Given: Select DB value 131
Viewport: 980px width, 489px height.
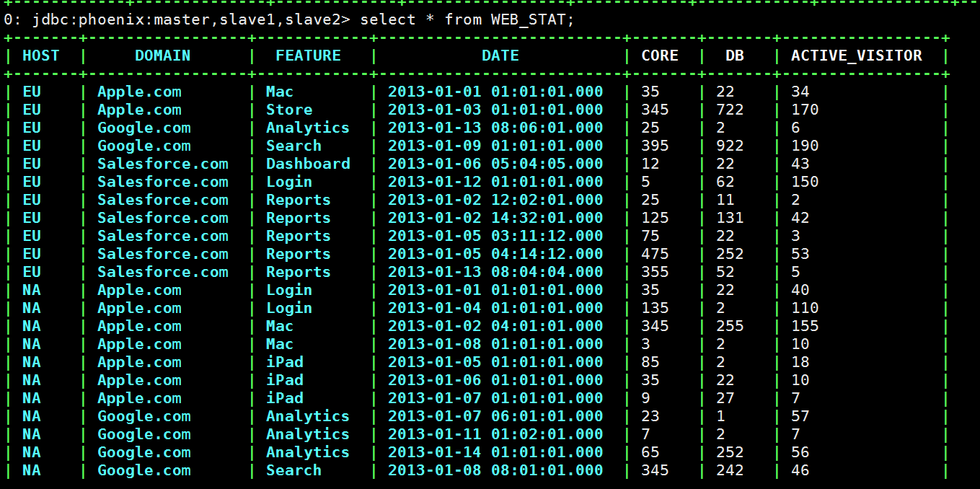Looking at the screenshot, I should pos(730,218).
